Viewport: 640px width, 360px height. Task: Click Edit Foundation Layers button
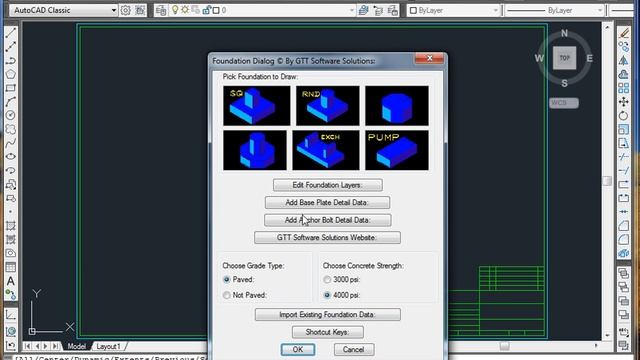coord(328,185)
